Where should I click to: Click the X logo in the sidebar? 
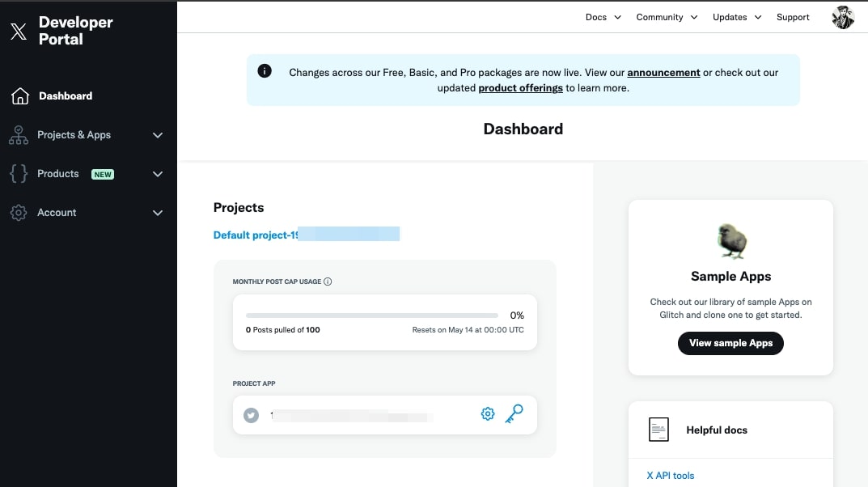(19, 31)
